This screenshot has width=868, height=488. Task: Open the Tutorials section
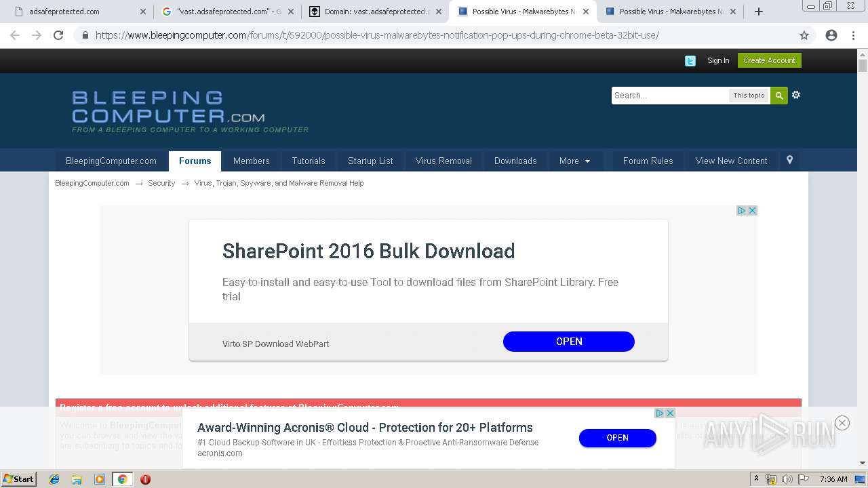[309, 161]
